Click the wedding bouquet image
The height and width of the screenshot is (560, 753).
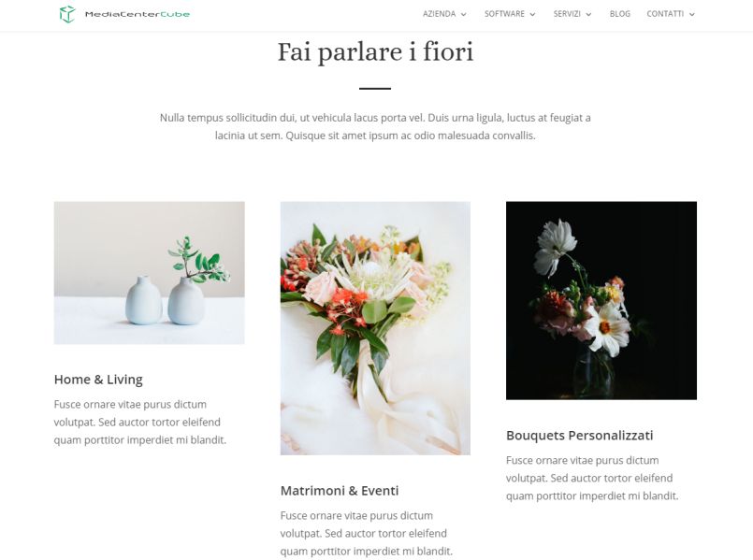(x=375, y=328)
